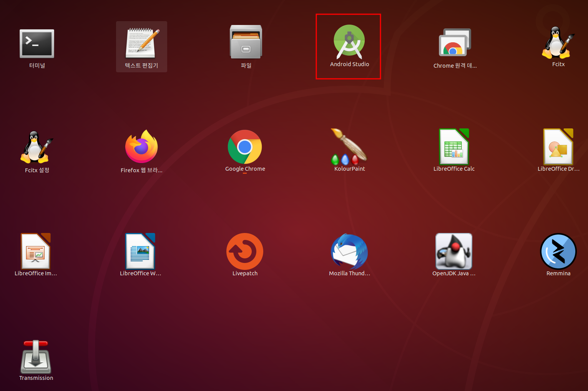The width and height of the screenshot is (588, 391).
Task: Click the "Android Studio" label text
Action: (349, 64)
